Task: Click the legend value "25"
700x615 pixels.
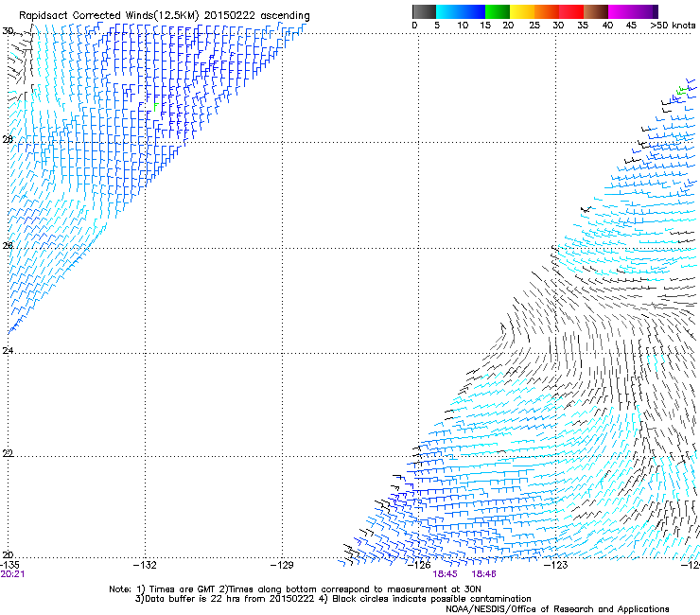Action: 534,25
